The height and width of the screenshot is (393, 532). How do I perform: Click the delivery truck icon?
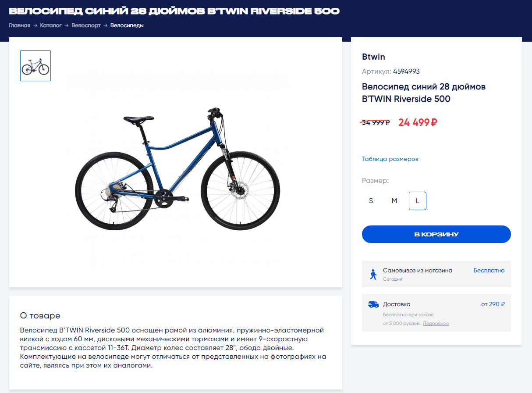point(373,304)
